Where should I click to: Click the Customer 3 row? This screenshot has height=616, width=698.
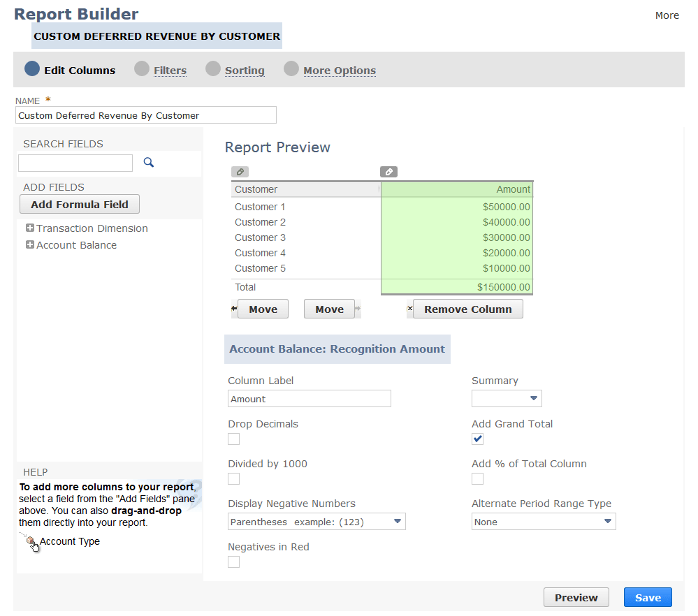click(260, 237)
